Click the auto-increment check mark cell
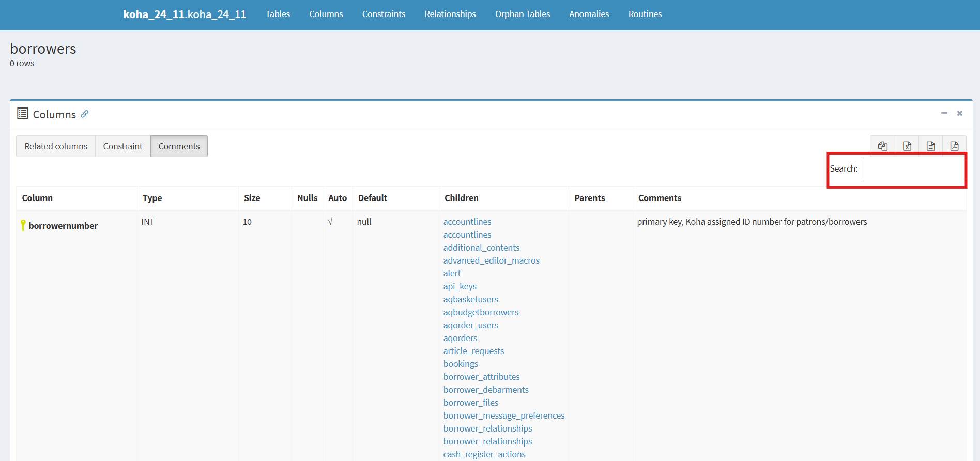 click(330, 222)
